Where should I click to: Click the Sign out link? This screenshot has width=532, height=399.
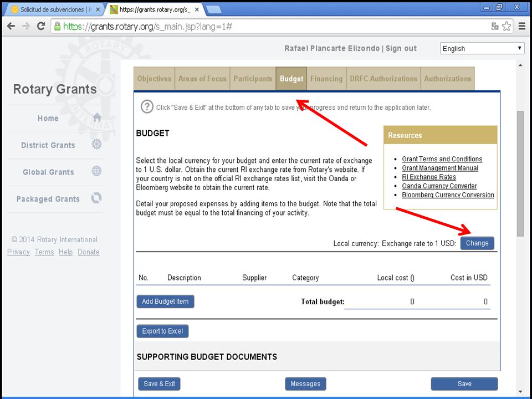pyautogui.click(x=401, y=48)
